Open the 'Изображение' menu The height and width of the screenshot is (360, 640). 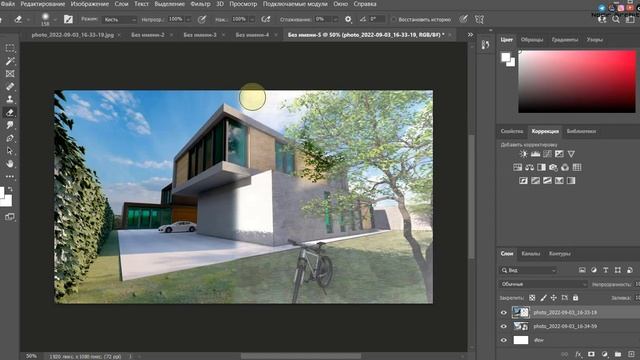coord(90,4)
